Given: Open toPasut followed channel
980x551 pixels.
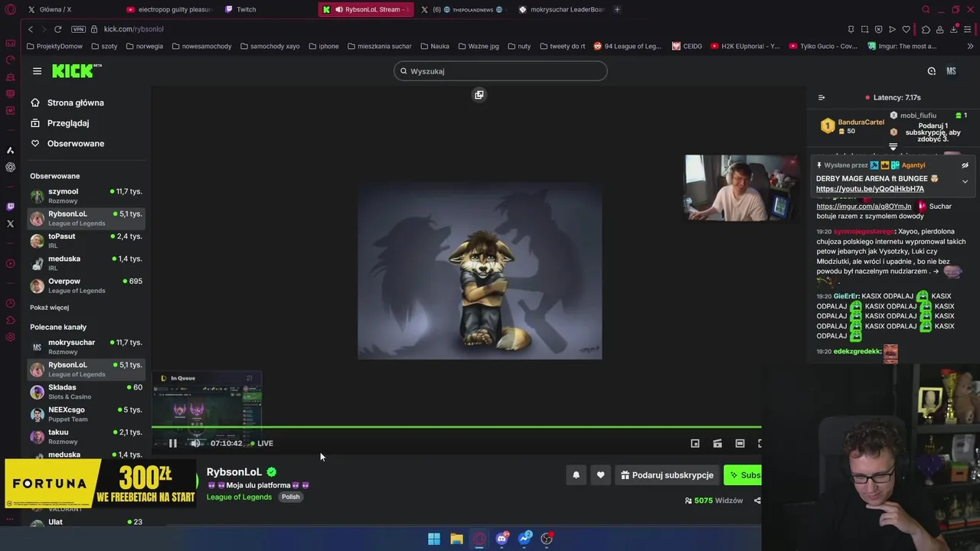Looking at the screenshot, I should pos(86,241).
